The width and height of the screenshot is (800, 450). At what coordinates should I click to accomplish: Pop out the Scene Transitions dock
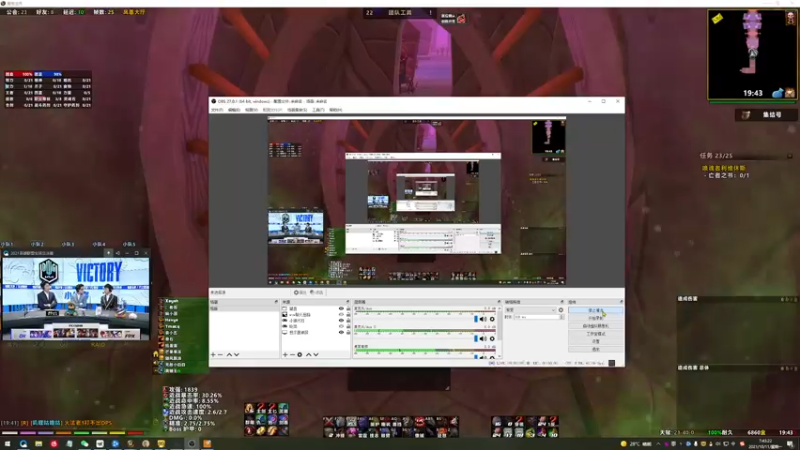pos(562,302)
